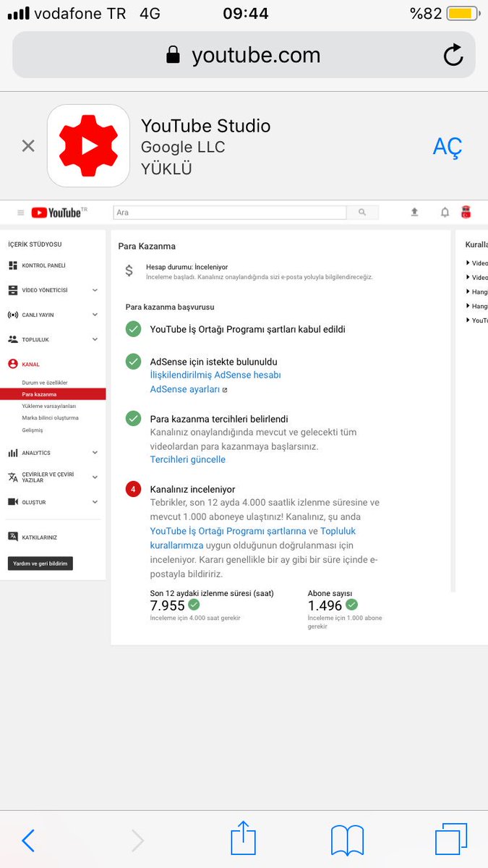488x868 pixels.
Task: Open YouTube Studio app with AÇ
Action: coord(447,147)
